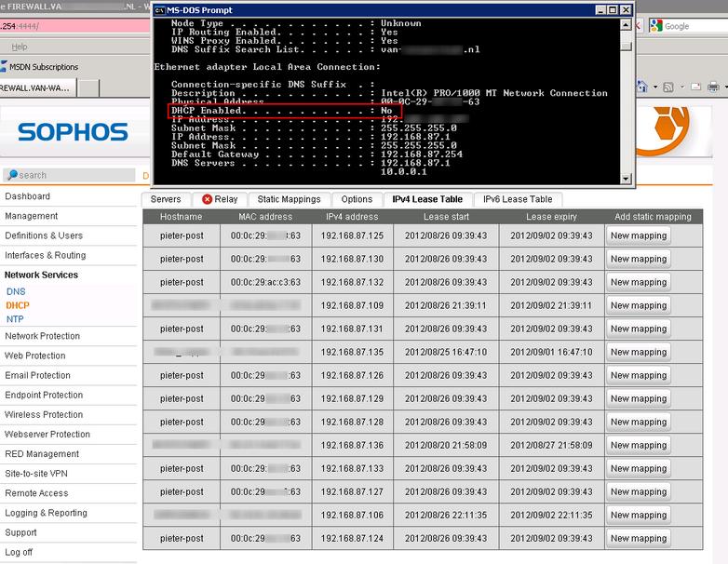Click the sidebar search field

(x=69, y=175)
